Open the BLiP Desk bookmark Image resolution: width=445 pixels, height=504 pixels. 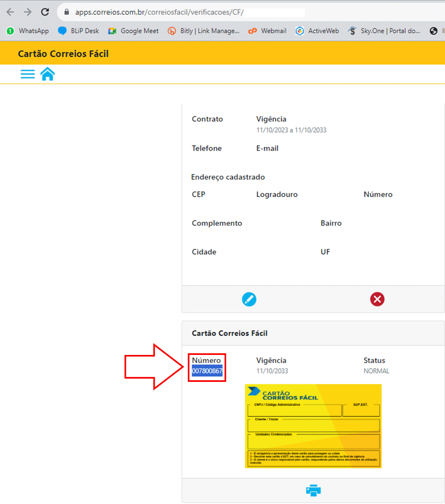78,31
